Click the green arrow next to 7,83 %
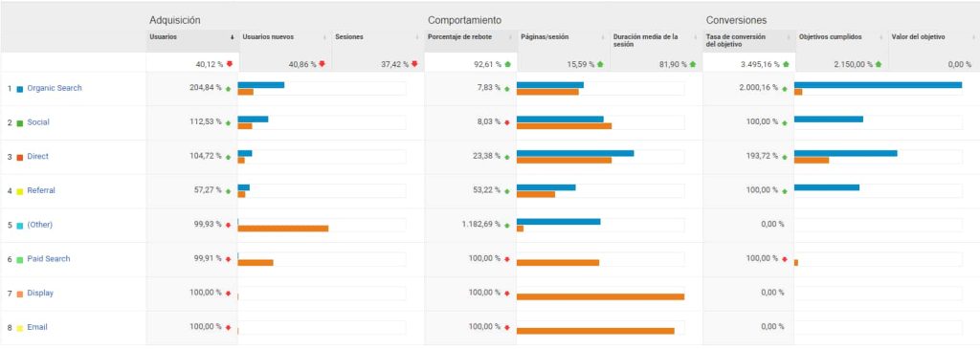Image resolution: width=980 pixels, height=349 pixels. point(507,89)
